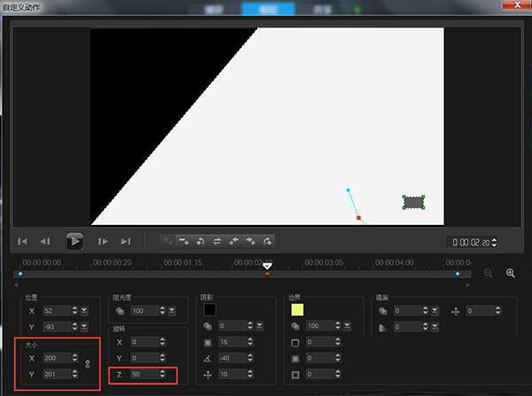Step forward one frame
The width and height of the screenshot is (532, 396).
(103, 241)
